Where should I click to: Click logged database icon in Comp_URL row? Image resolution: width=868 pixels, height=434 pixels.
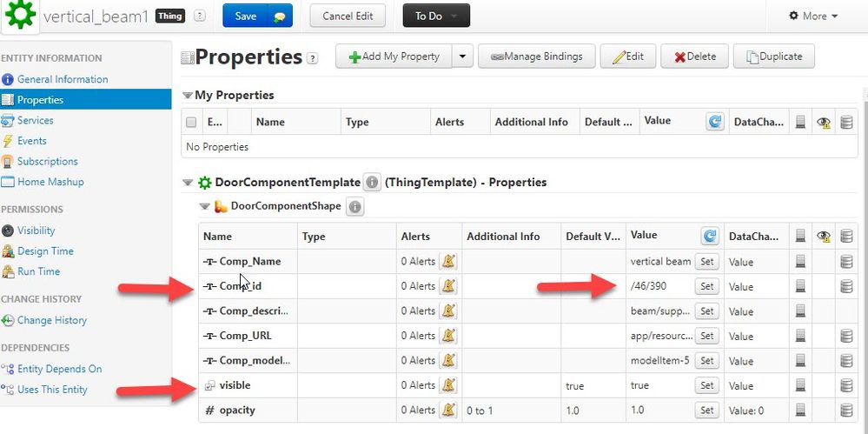tap(846, 336)
